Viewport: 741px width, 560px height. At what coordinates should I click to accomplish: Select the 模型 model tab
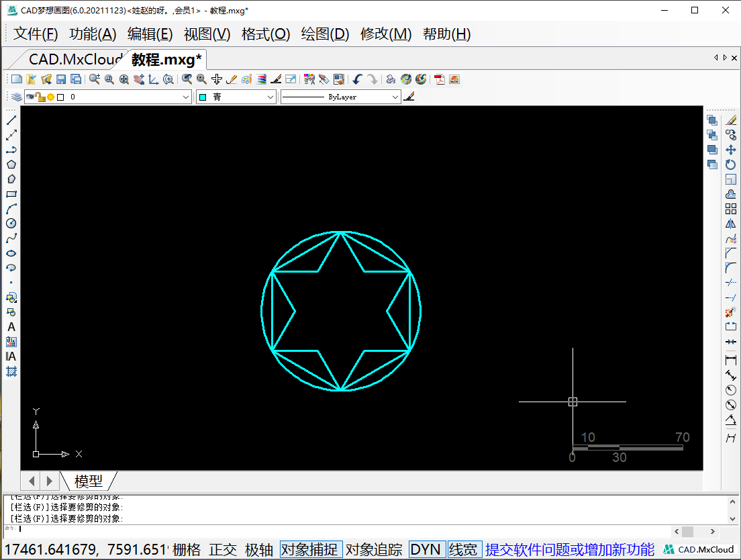click(x=89, y=481)
